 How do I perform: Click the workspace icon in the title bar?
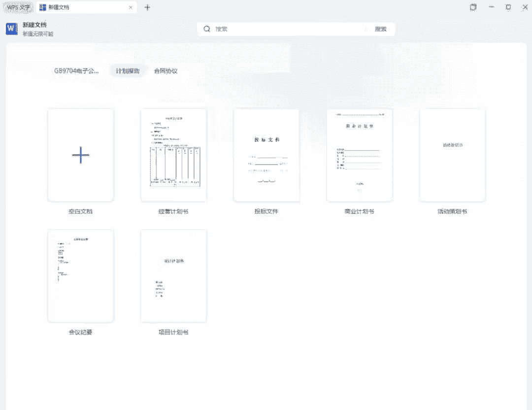(472, 7)
